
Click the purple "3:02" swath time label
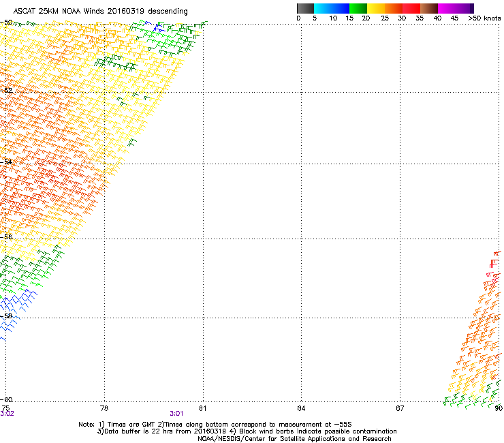point(7,414)
